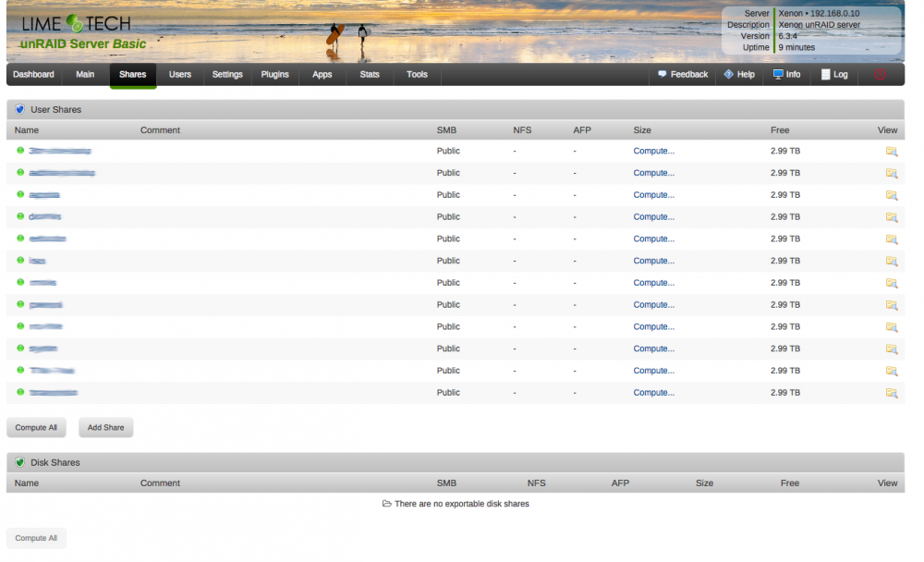Screen dimensions: 924x562
Task: Click the Add Share button
Action: pyautogui.click(x=106, y=428)
